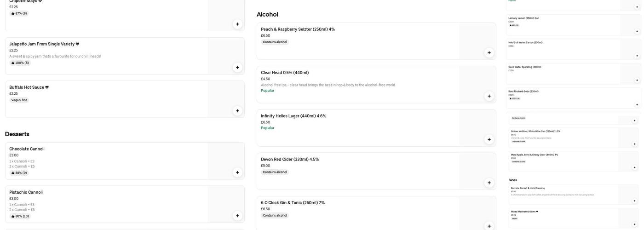Add Infinity Helles Lager to basket
The height and width of the screenshot is (230, 644).
(489, 139)
